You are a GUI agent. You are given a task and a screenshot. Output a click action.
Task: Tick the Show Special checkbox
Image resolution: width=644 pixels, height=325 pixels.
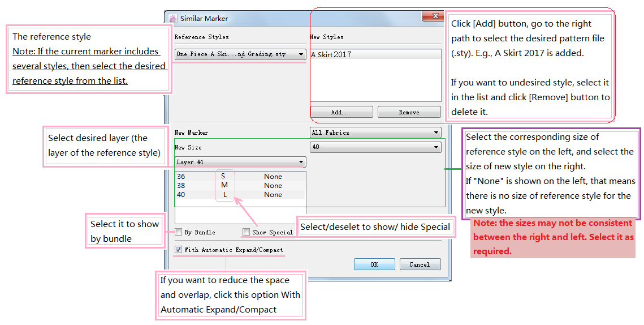(246, 232)
